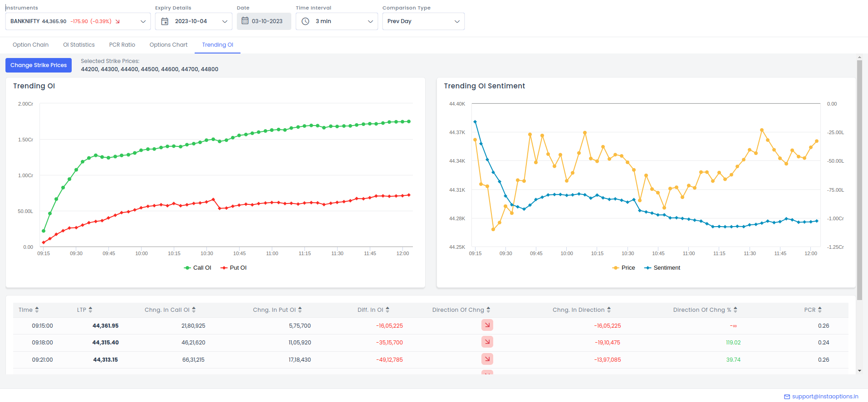The image size is (868, 402).
Task: Open the support@instaoptions.in email link
Action: [825, 397]
